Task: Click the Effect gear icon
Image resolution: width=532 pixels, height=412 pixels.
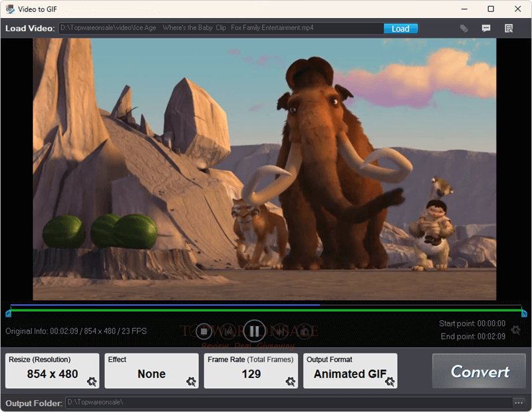Action: coord(191,381)
